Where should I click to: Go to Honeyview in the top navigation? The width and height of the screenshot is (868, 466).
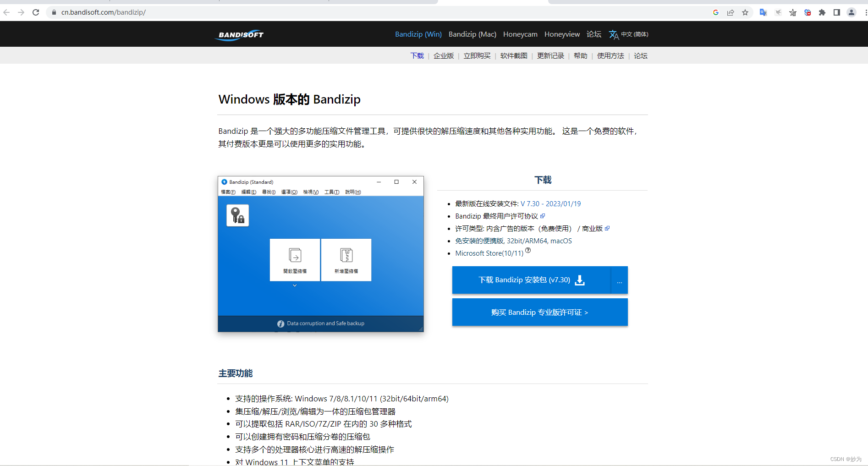(562, 34)
